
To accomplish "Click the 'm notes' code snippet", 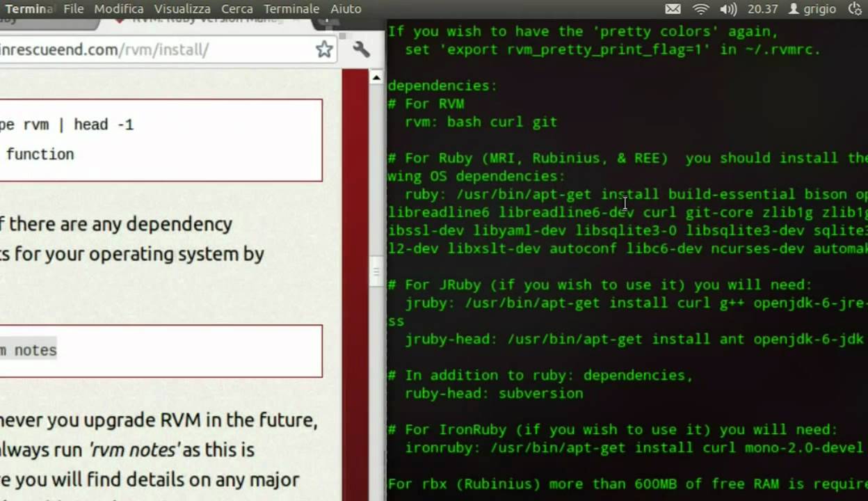I will coord(29,350).
